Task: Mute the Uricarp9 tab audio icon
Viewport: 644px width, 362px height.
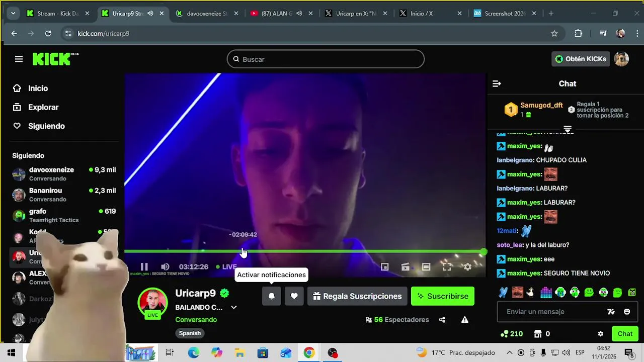Action: pyautogui.click(x=150, y=14)
